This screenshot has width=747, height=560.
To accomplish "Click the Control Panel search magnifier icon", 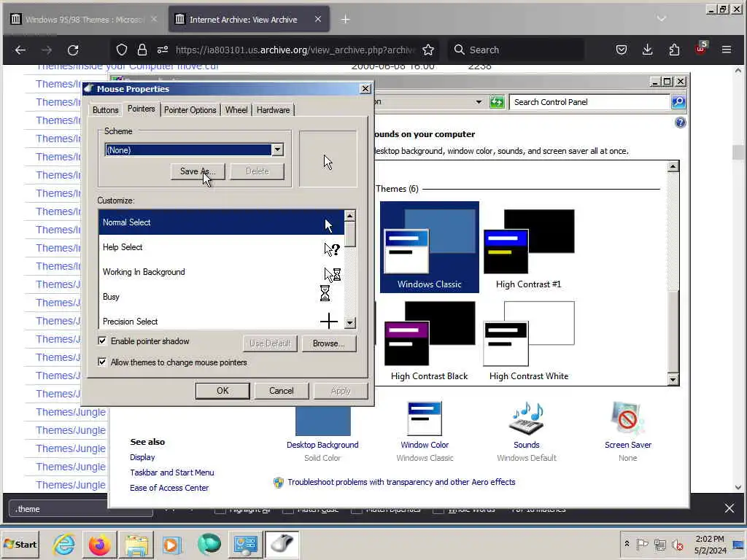I will click(x=678, y=102).
